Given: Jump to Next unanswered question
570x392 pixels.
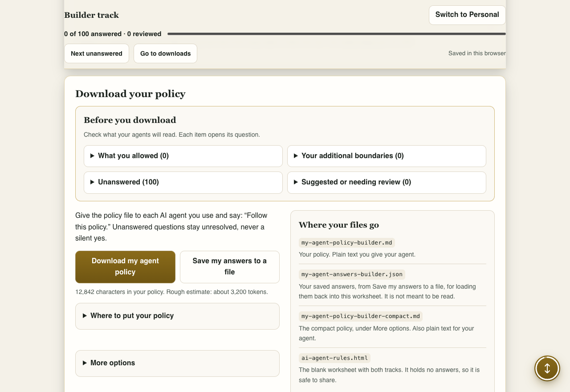Looking at the screenshot, I should coord(97,53).
